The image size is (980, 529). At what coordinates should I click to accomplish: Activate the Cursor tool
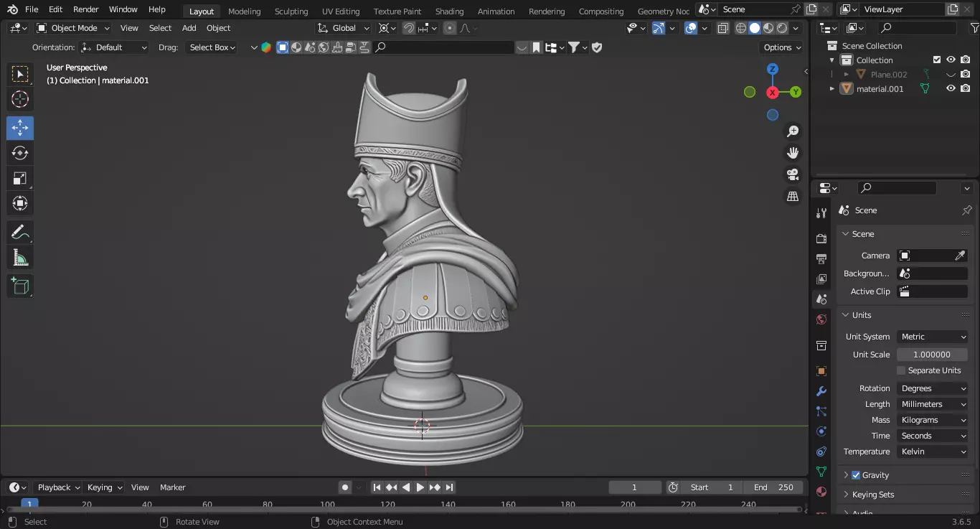(x=20, y=99)
